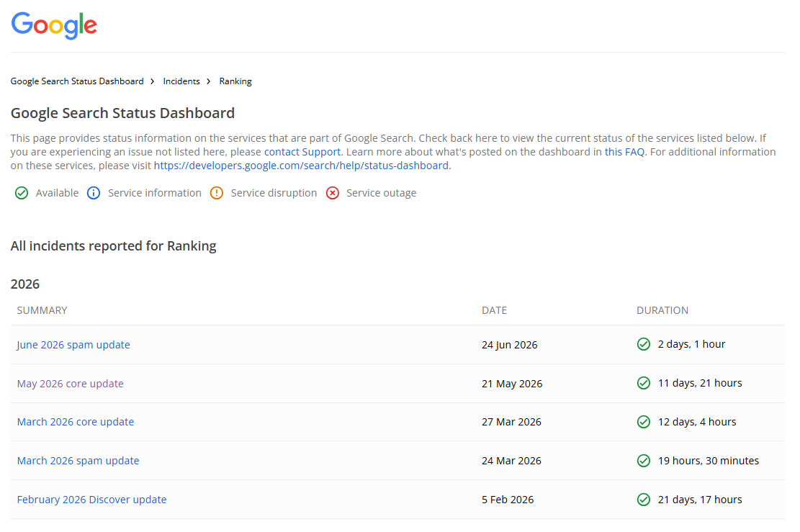Click the DATE column header
This screenshot has width=800, height=532.
[x=494, y=310]
